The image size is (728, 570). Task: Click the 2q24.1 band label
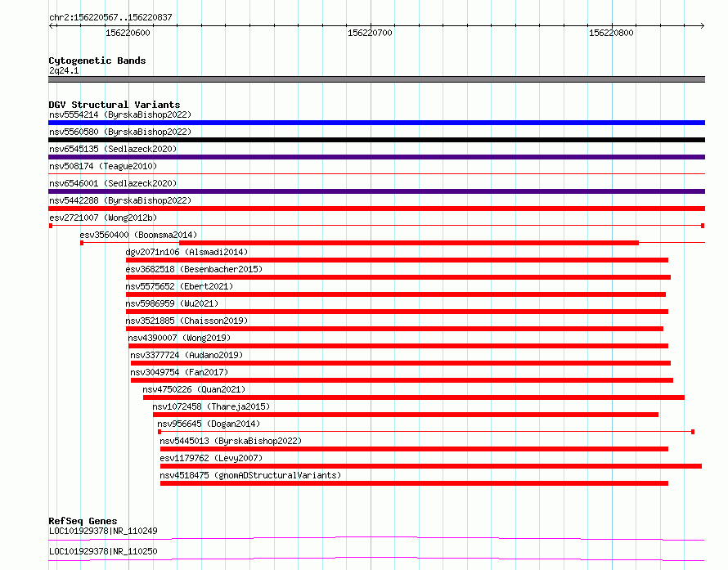click(x=64, y=70)
